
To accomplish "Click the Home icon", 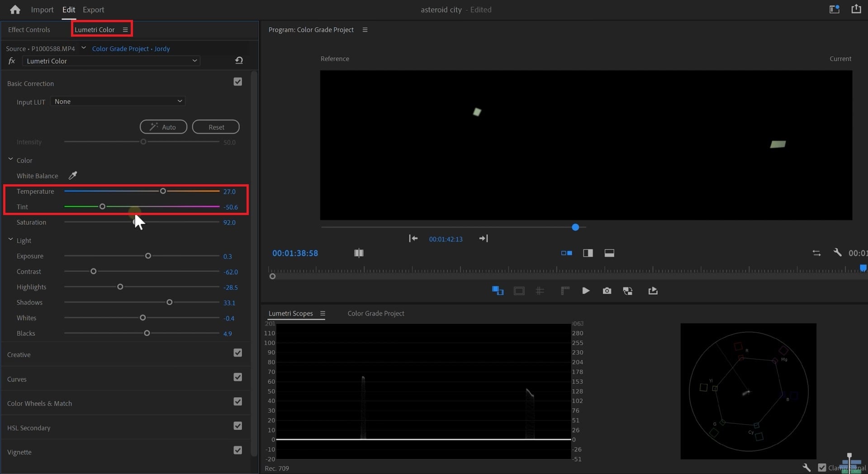I will pos(15,10).
